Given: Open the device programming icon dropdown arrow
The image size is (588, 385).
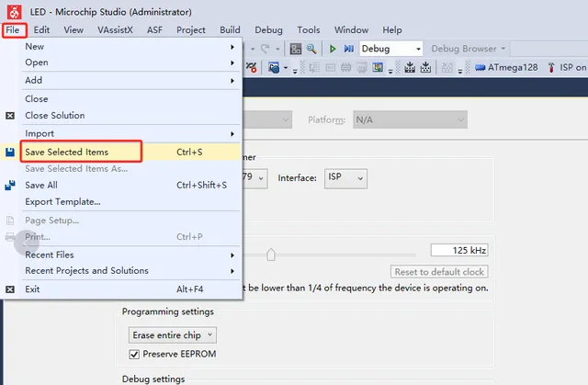Looking at the screenshot, I should coord(286,68).
